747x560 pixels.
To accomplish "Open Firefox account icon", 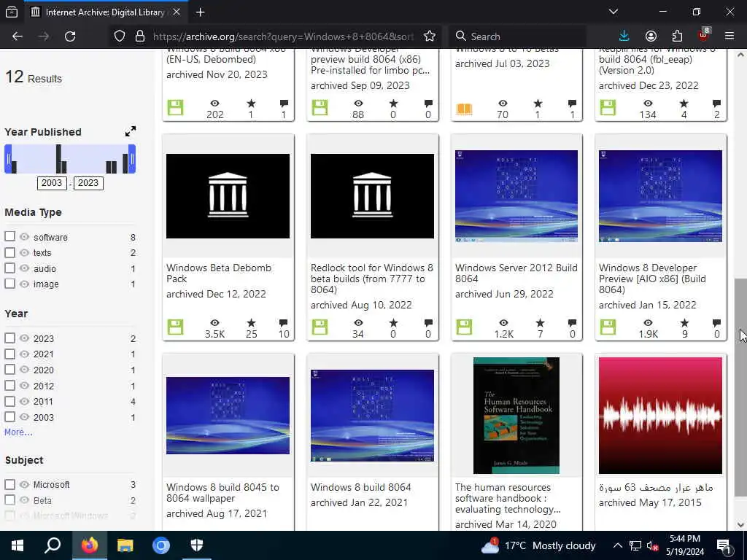I will (x=651, y=36).
